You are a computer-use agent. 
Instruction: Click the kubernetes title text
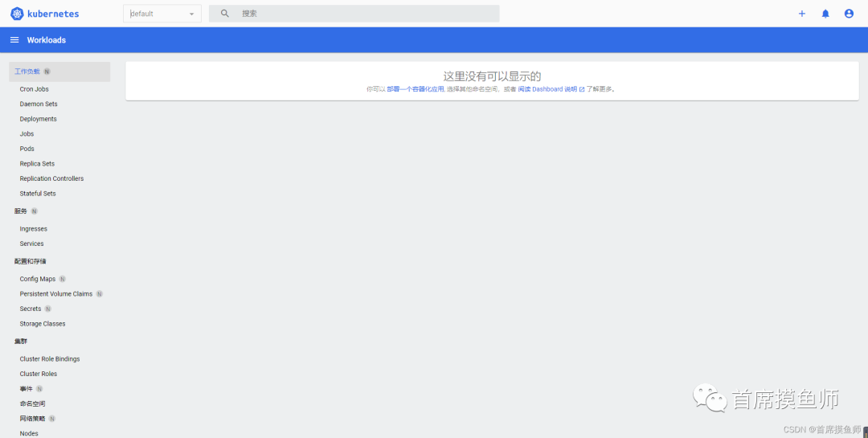pos(53,14)
